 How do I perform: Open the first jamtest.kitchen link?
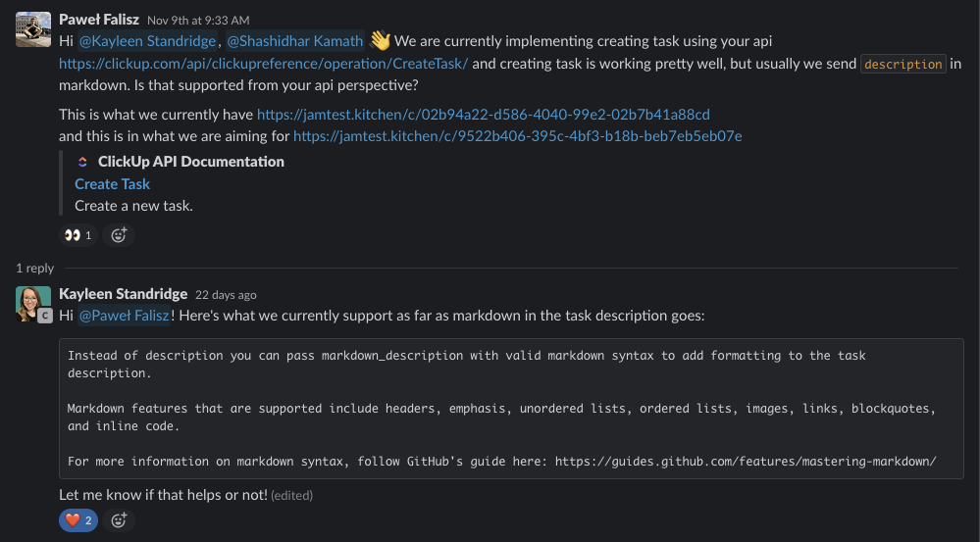(484, 115)
